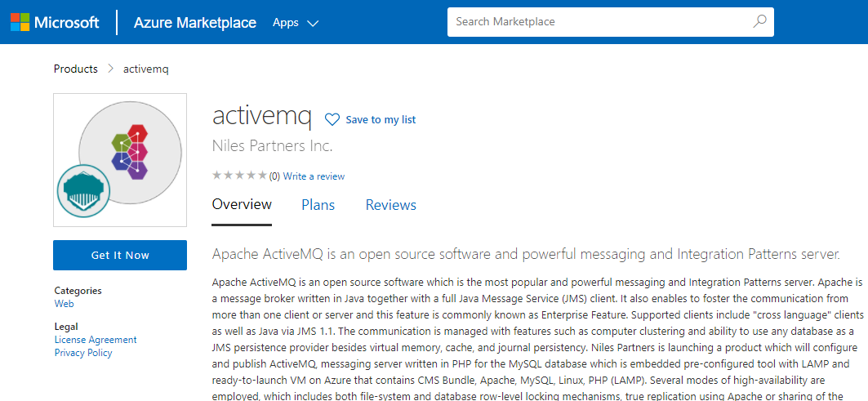868x401 pixels.
Task: Click the ActiveMQ hexagon logo image
Action: [x=129, y=151]
